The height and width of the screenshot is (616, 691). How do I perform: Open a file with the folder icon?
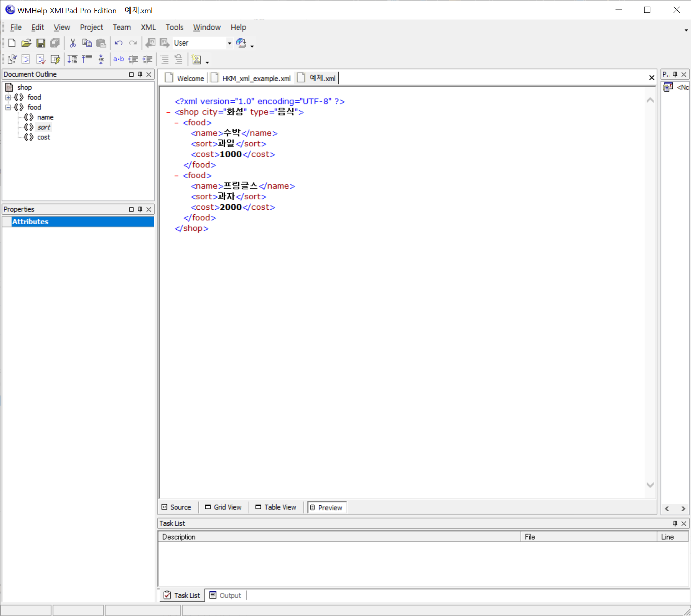click(x=26, y=43)
